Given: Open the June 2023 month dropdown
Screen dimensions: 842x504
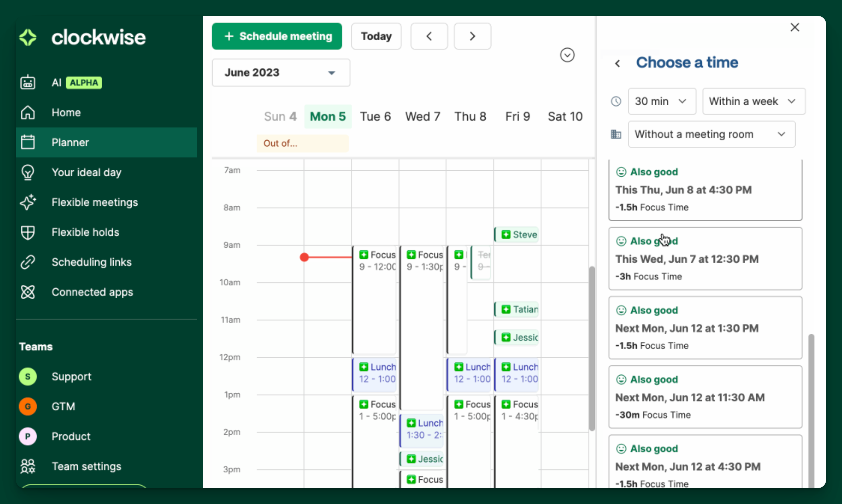Looking at the screenshot, I should [281, 73].
